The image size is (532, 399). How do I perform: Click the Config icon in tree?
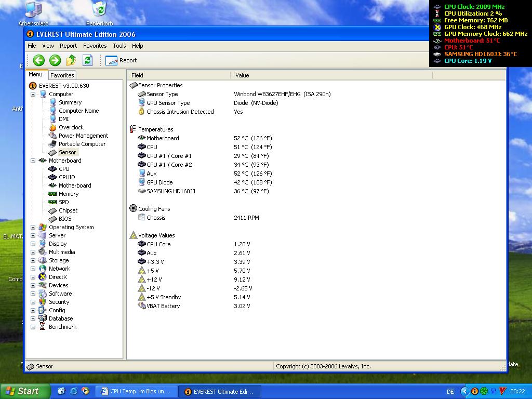(x=43, y=311)
